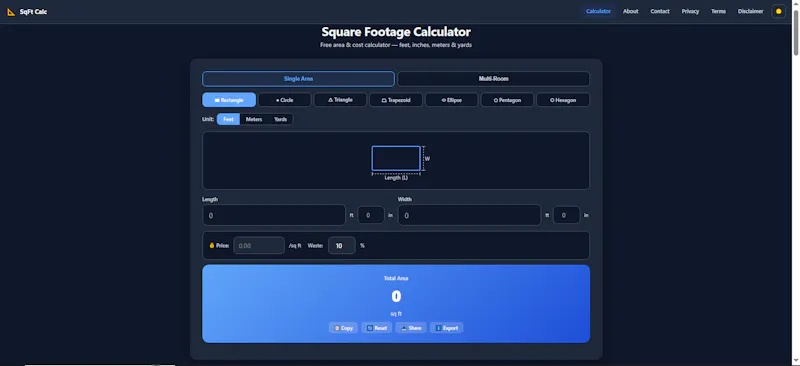
Task: Open the Privacy page
Action: [x=690, y=11]
